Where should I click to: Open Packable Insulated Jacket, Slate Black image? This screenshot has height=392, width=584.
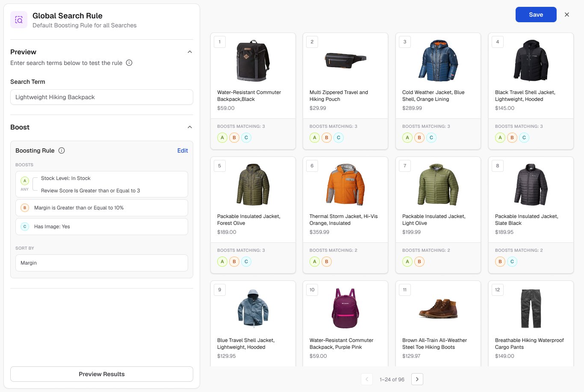531,185
